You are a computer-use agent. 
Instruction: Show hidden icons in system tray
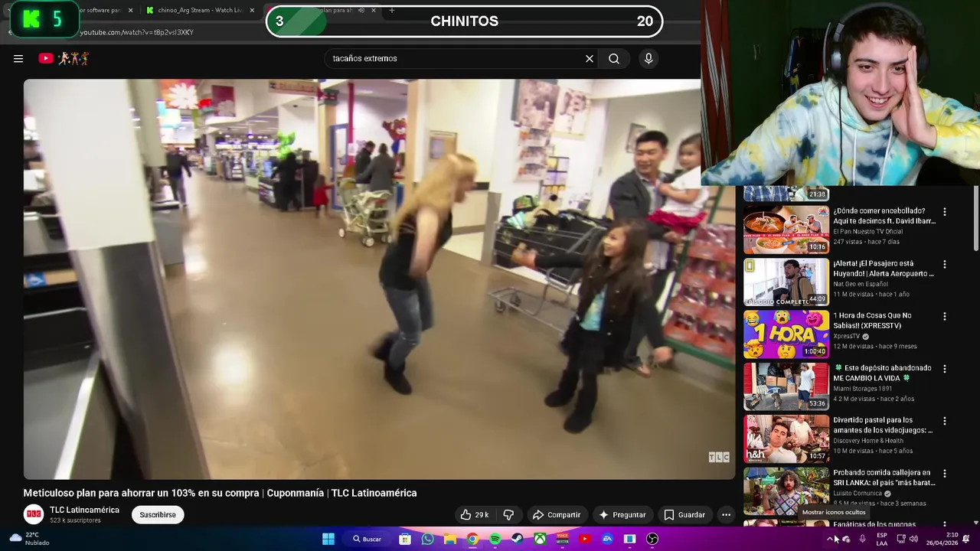coord(830,539)
